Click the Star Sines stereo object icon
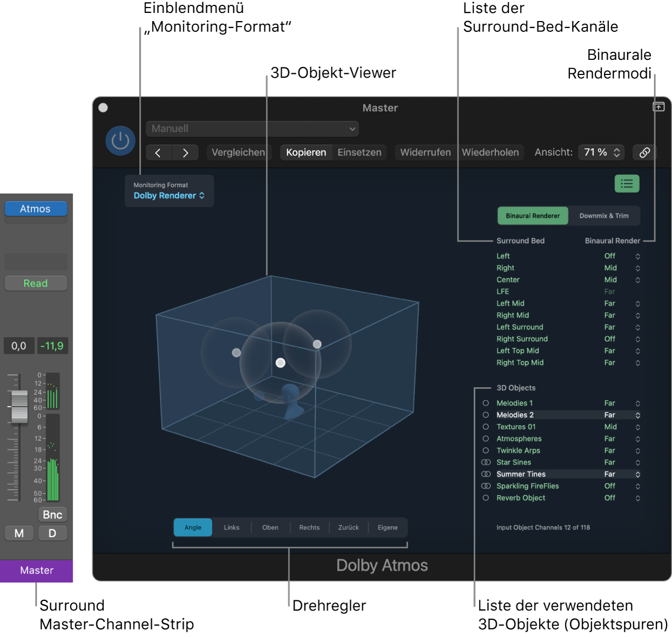Viewport: 672px width, 637px height. pos(486,462)
